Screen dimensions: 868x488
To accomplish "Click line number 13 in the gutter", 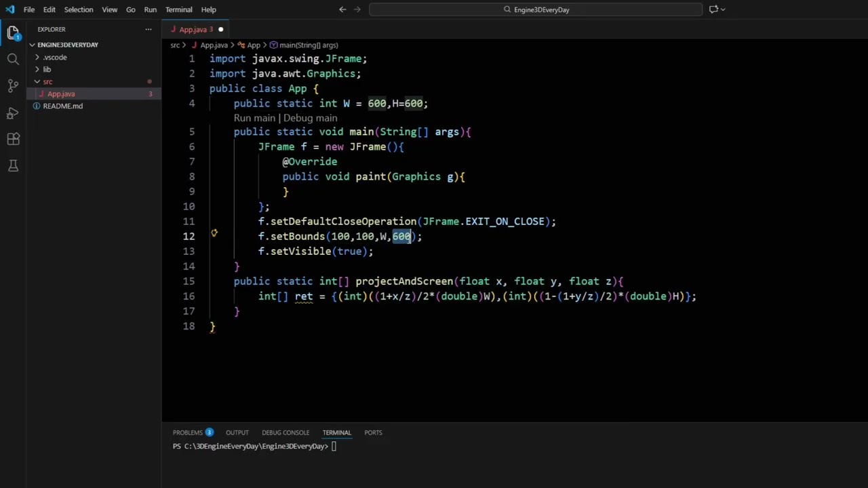I will [x=189, y=251].
